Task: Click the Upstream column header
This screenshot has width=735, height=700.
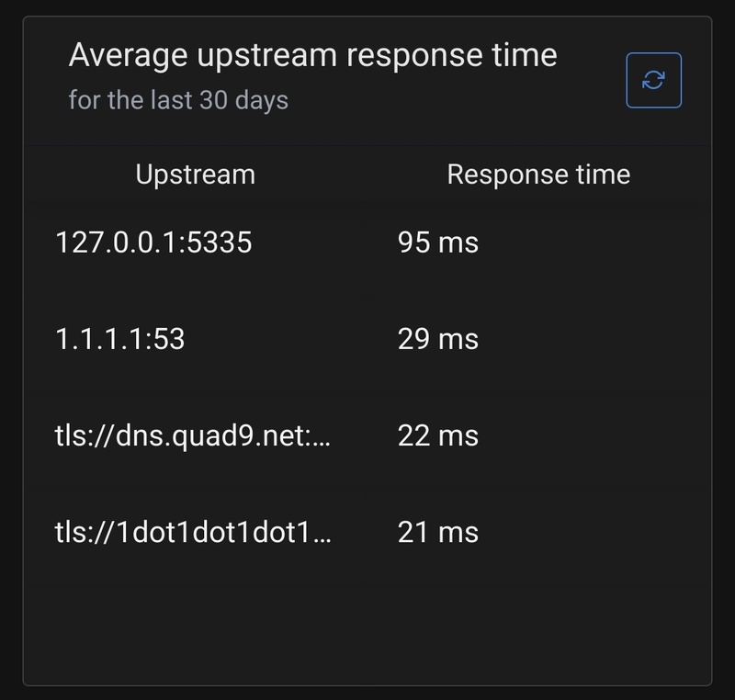Action: pyautogui.click(x=195, y=175)
